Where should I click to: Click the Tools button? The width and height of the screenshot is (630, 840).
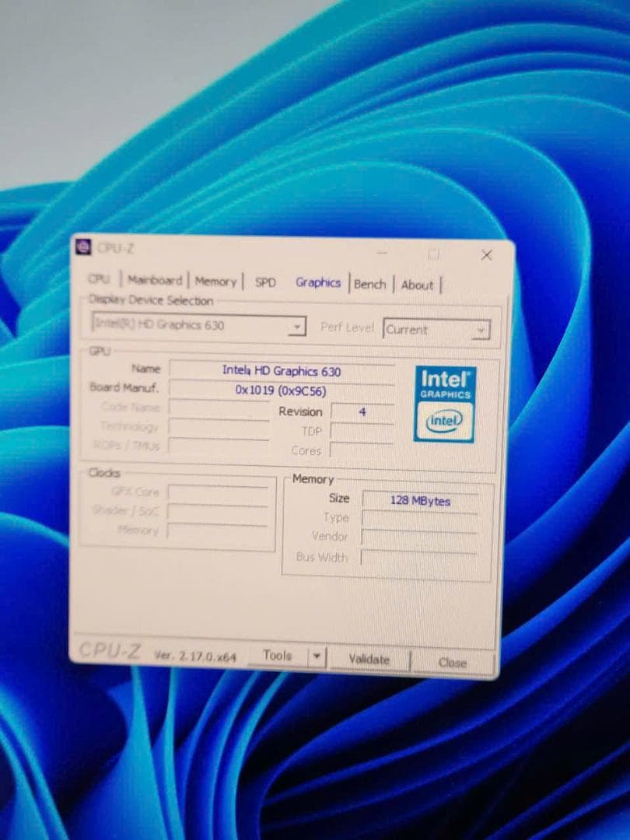click(280, 656)
